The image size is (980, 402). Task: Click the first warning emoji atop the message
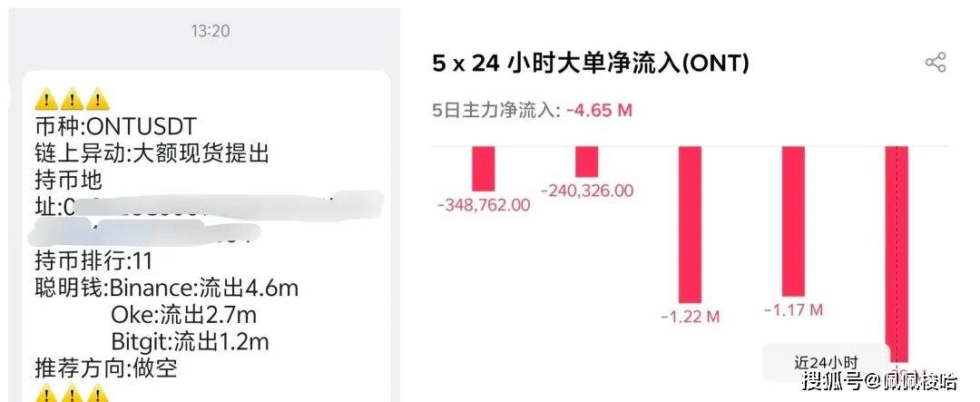point(46,99)
